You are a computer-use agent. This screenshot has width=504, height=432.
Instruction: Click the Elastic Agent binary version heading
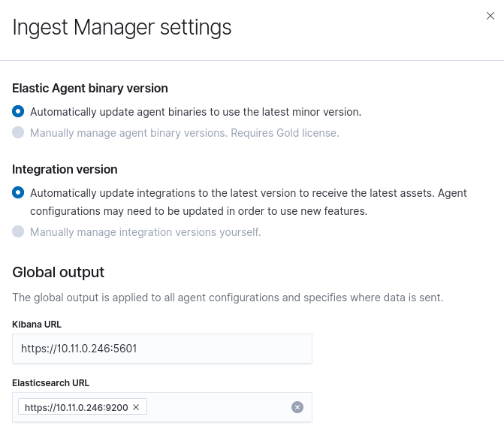[90, 88]
